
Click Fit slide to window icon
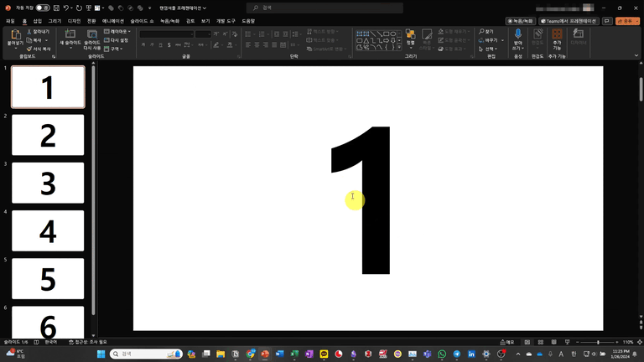click(x=640, y=342)
